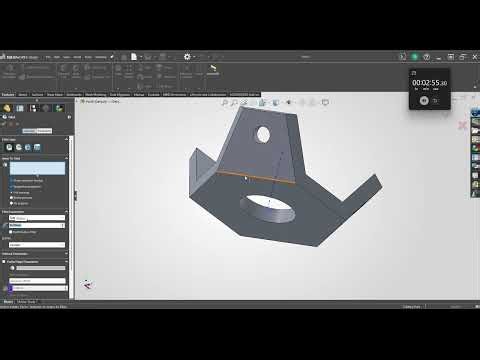Open the DimXpertManager tab icon
The image size is (480, 360).
click(x=46, y=108)
